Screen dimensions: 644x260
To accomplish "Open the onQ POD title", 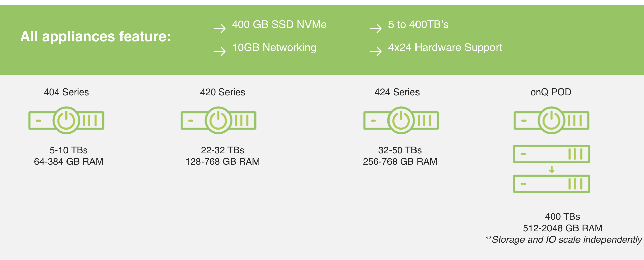I will (x=551, y=92).
